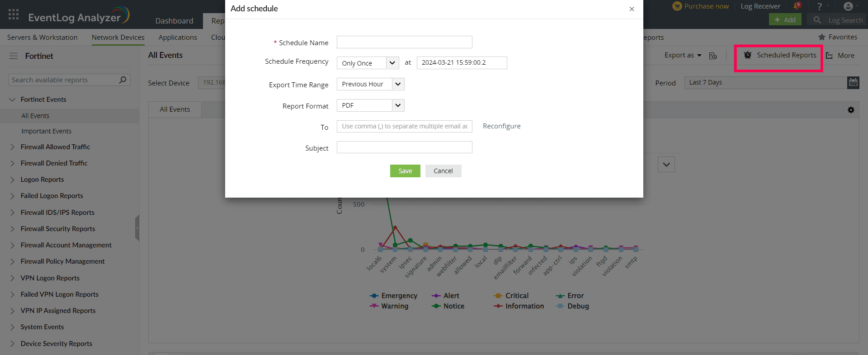Toggle the Notice legend series

tap(448, 306)
